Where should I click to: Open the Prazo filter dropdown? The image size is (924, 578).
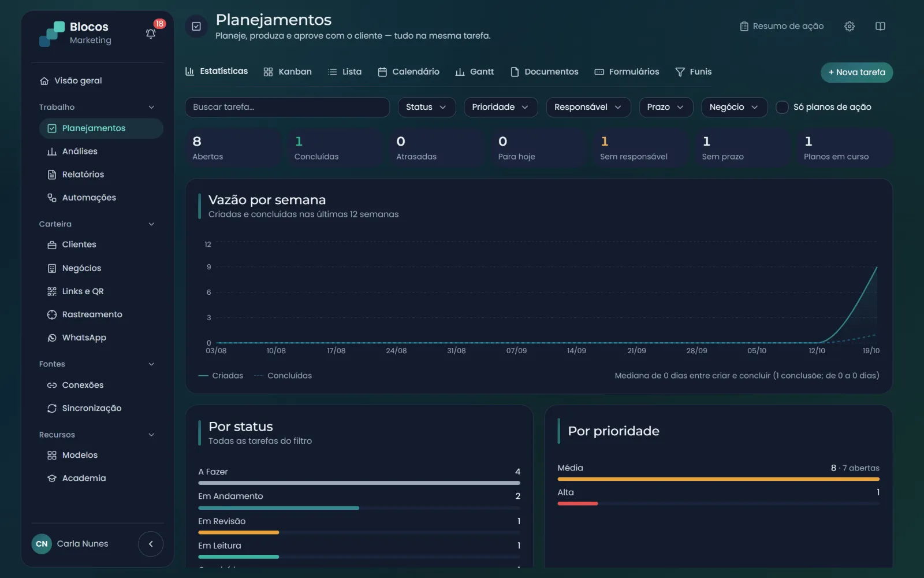coord(666,107)
